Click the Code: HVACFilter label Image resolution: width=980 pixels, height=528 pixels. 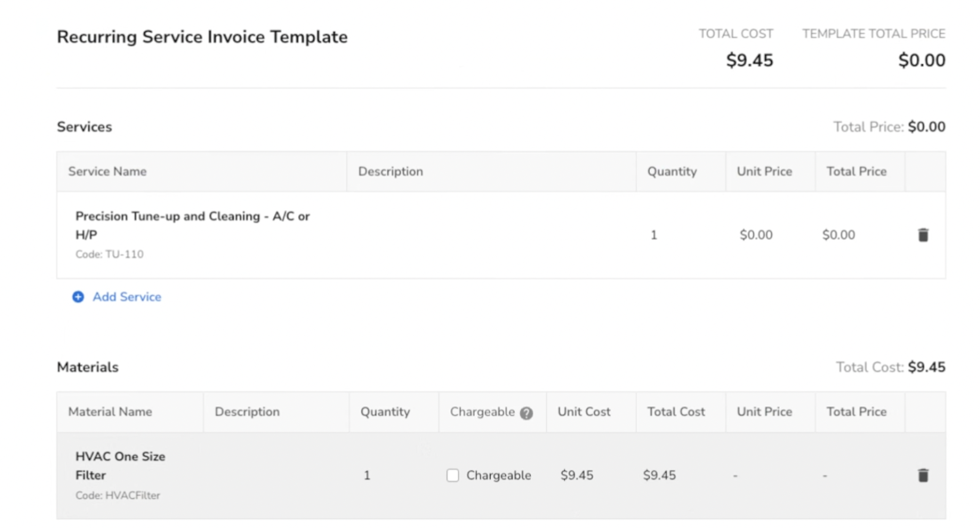(118, 496)
